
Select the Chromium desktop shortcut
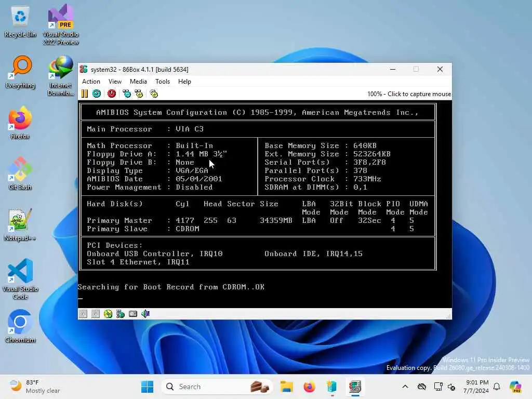(x=20, y=326)
